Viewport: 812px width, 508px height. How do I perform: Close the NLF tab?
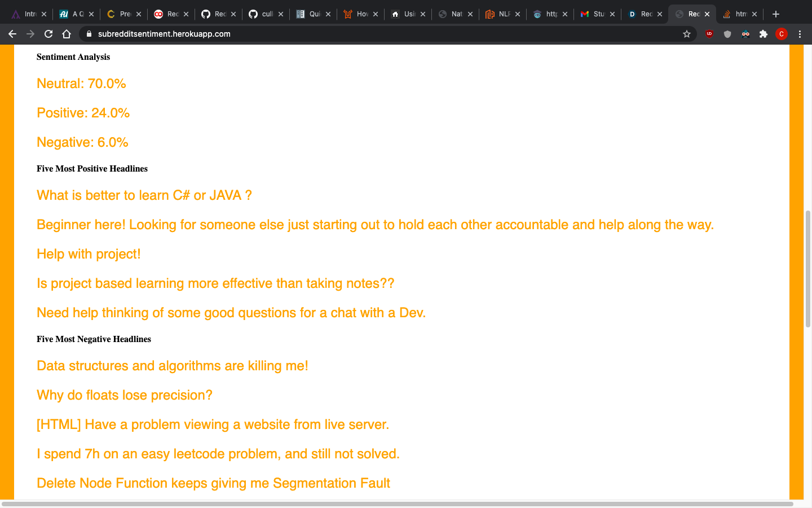coord(518,14)
